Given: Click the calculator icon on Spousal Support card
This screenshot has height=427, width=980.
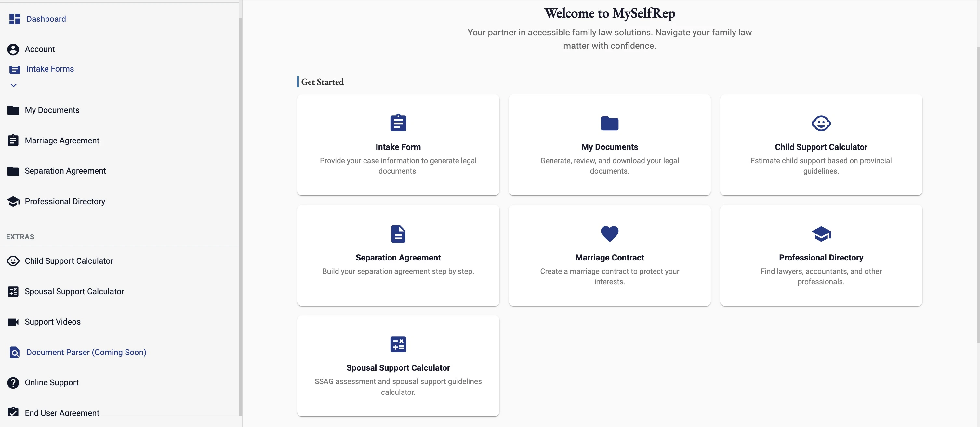Looking at the screenshot, I should click(x=398, y=344).
